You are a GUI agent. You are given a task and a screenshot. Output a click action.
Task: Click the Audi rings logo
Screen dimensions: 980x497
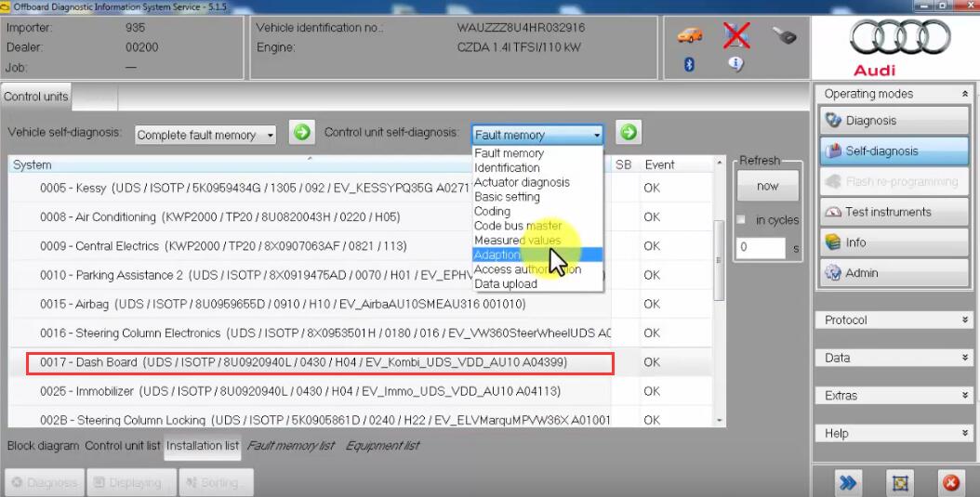[x=900, y=36]
